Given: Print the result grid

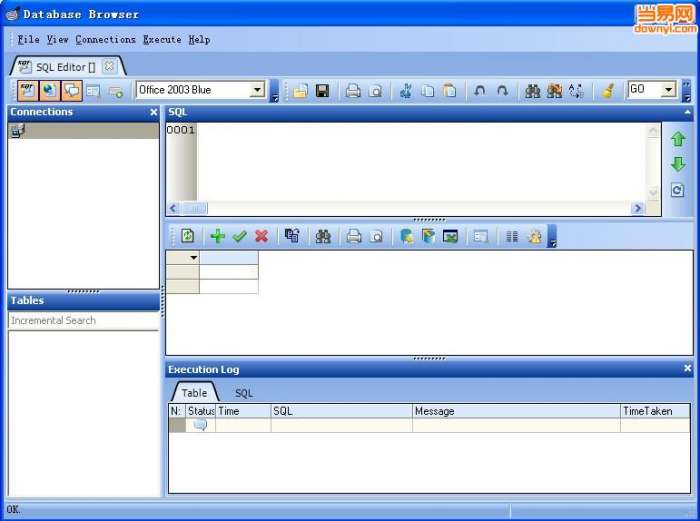Looking at the screenshot, I should tap(354, 236).
